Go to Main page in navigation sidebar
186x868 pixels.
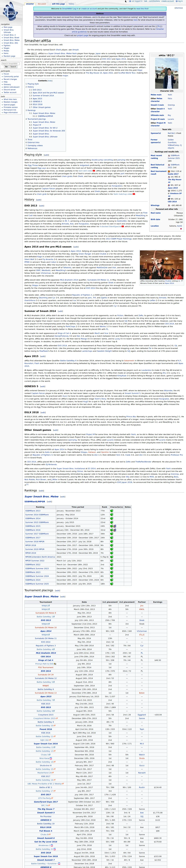coord(8,27)
